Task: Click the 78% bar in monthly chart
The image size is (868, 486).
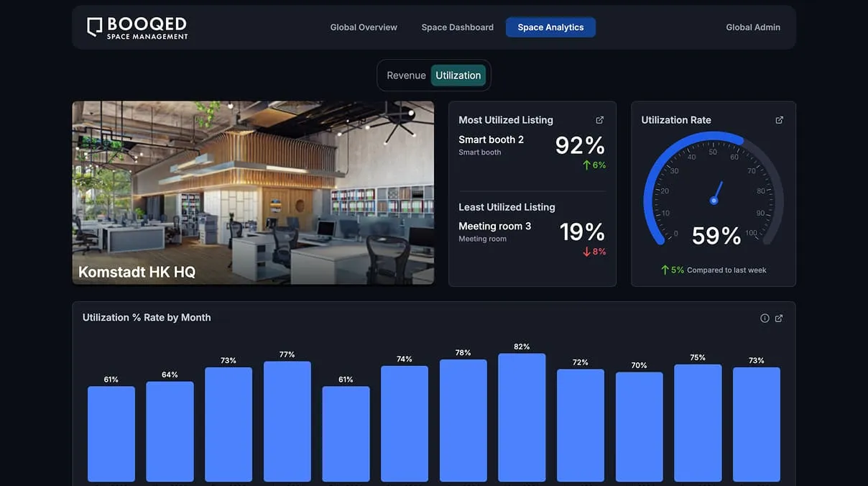Action: (x=463, y=421)
